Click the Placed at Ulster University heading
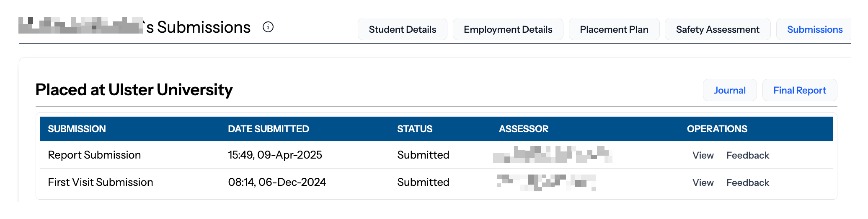 click(134, 90)
